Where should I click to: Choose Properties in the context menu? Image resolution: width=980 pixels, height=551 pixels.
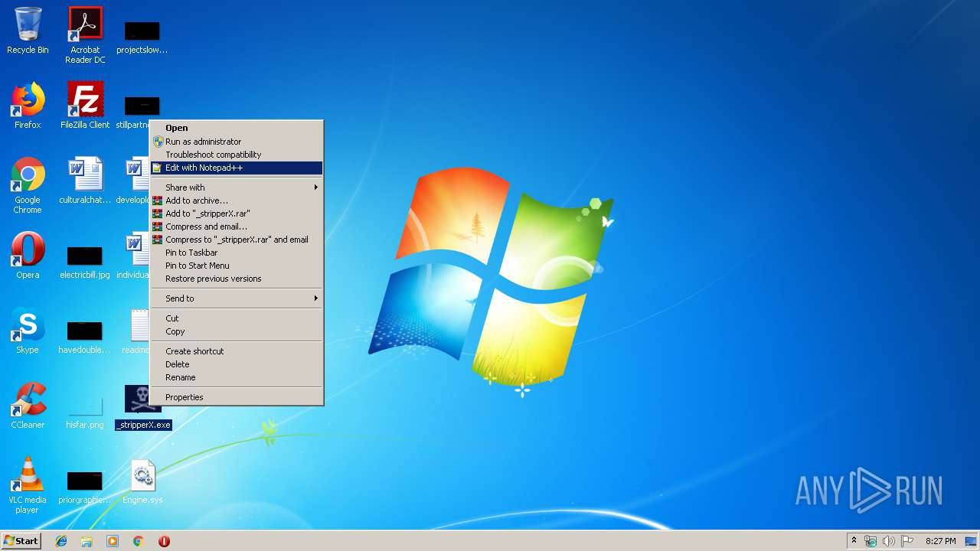coord(236,397)
